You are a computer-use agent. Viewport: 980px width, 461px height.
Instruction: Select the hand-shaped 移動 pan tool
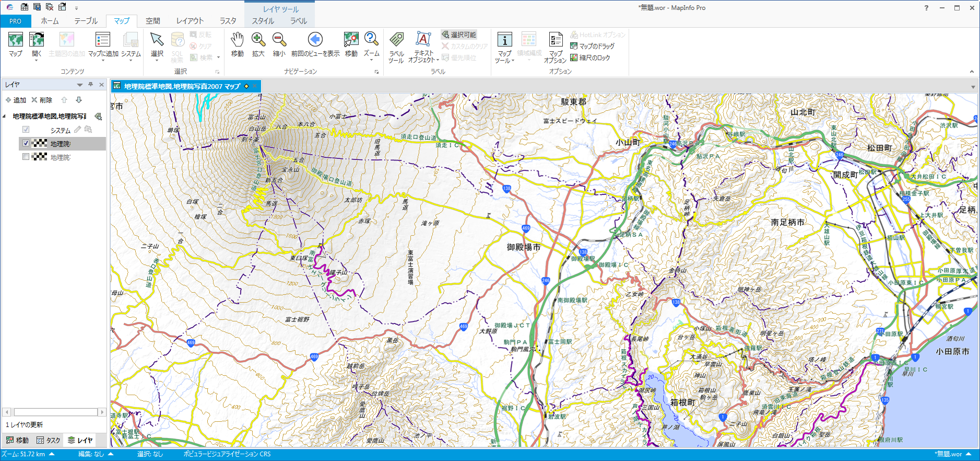click(237, 40)
